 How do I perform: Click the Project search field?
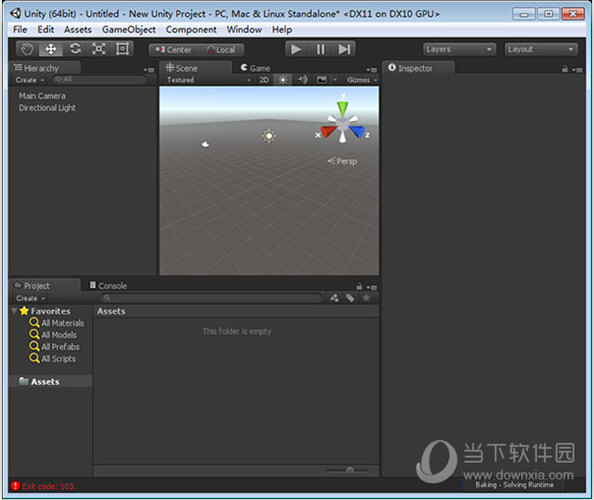click(211, 298)
